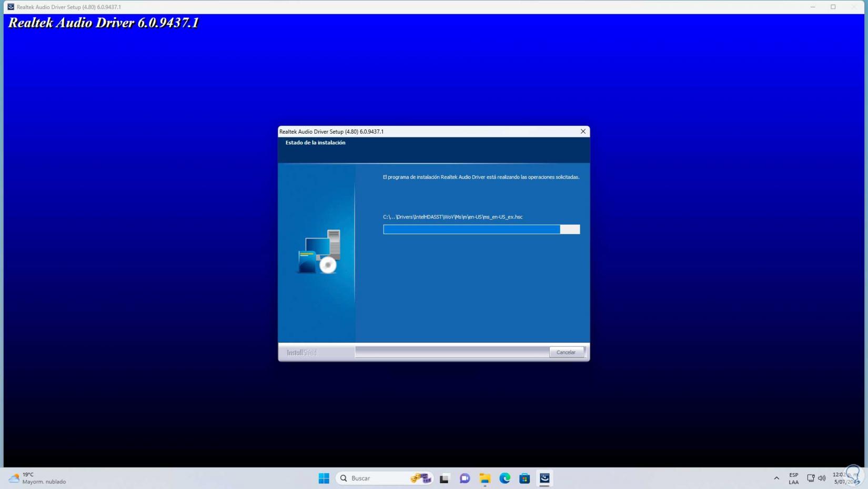This screenshot has height=489, width=868.
Task: Click Cancelar to abort the installation
Action: 566,352
